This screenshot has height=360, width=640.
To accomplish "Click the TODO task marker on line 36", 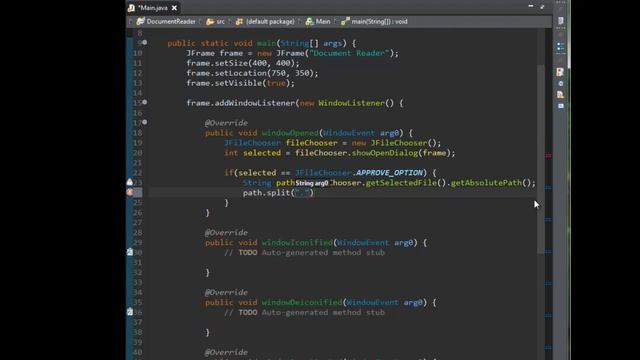I will [x=130, y=312].
